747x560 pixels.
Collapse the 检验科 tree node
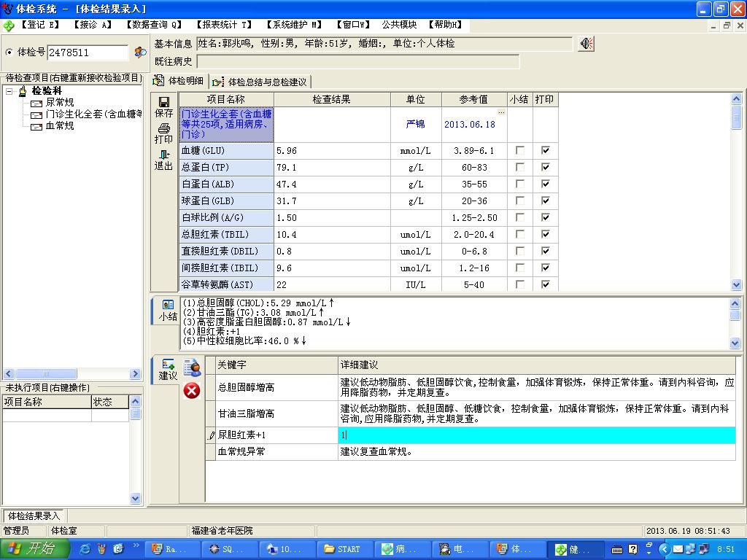[x=9, y=91]
